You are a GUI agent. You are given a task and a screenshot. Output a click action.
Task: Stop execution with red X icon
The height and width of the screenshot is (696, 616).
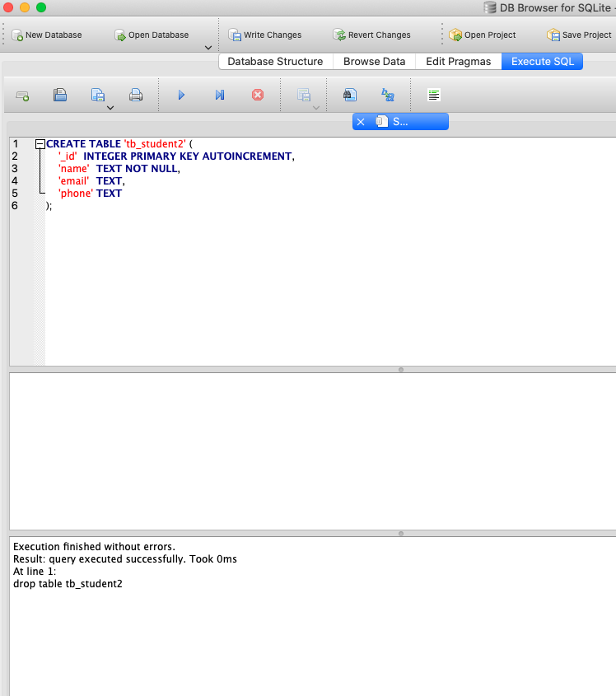pyautogui.click(x=258, y=95)
